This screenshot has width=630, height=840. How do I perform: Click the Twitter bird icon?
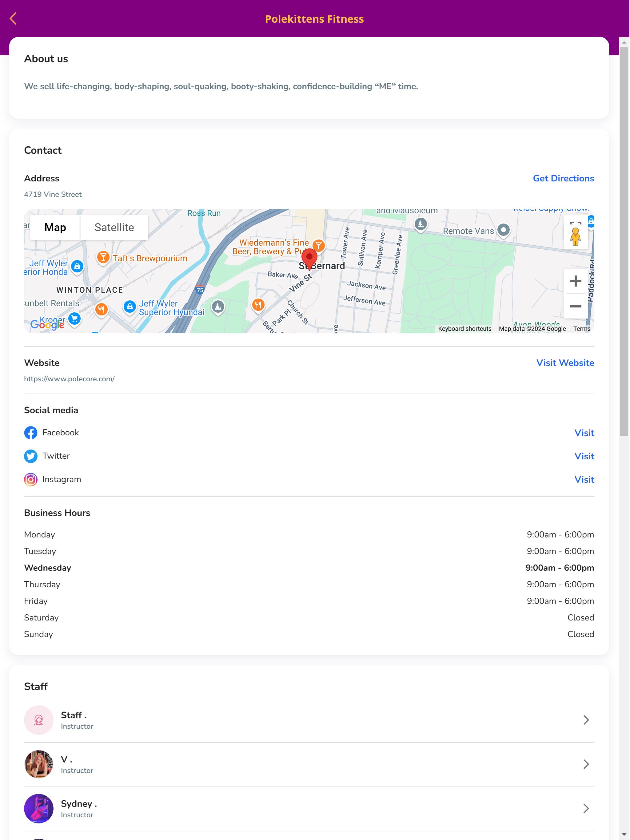pyautogui.click(x=31, y=456)
